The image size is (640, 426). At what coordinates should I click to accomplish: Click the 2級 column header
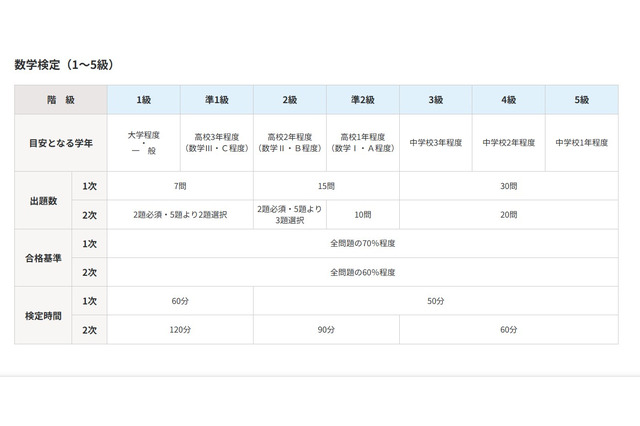[290, 100]
